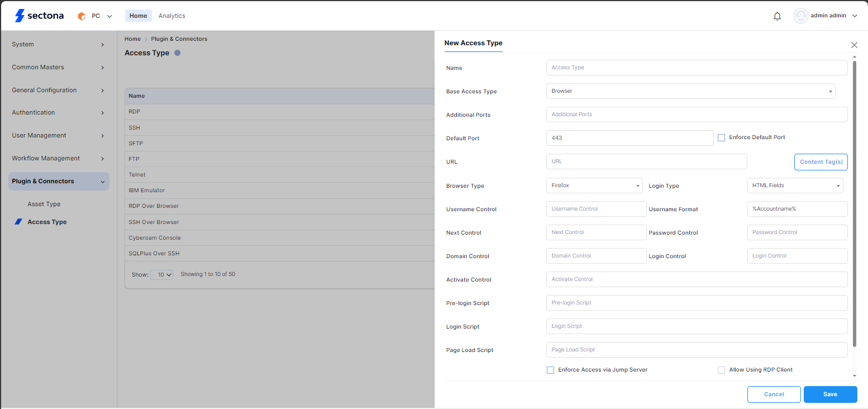Open the Base Access Type dropdown

(690, 91)
